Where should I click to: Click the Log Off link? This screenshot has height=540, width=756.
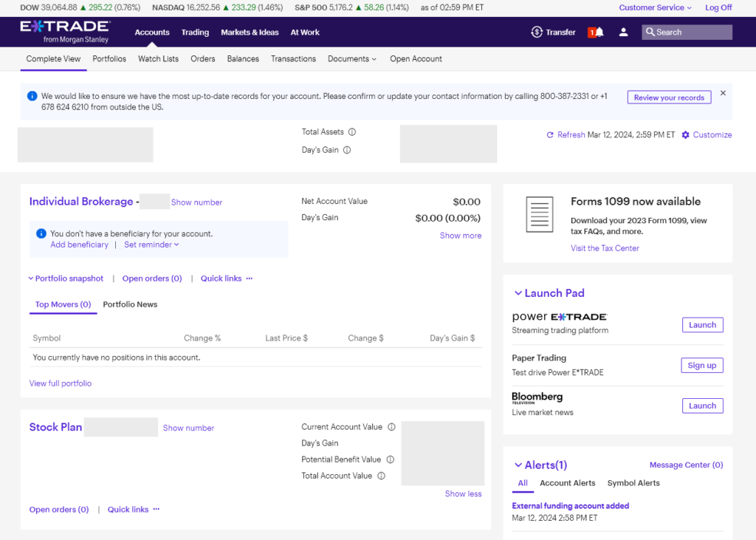pos(718,7)
